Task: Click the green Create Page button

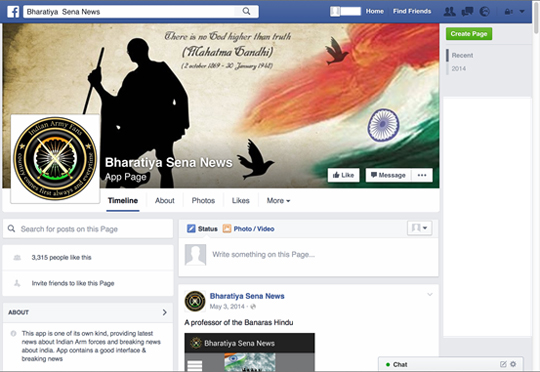Action: point(469,34)
